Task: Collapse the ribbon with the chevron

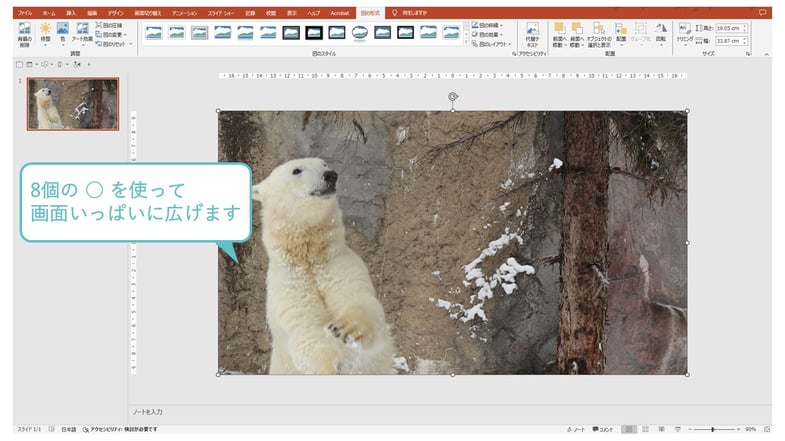Action: (766, 54)
